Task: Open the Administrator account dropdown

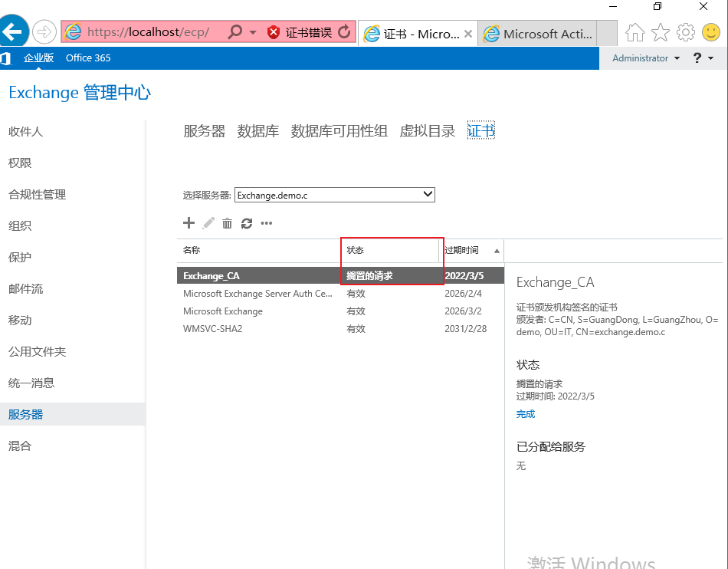Action: [644, 58]
